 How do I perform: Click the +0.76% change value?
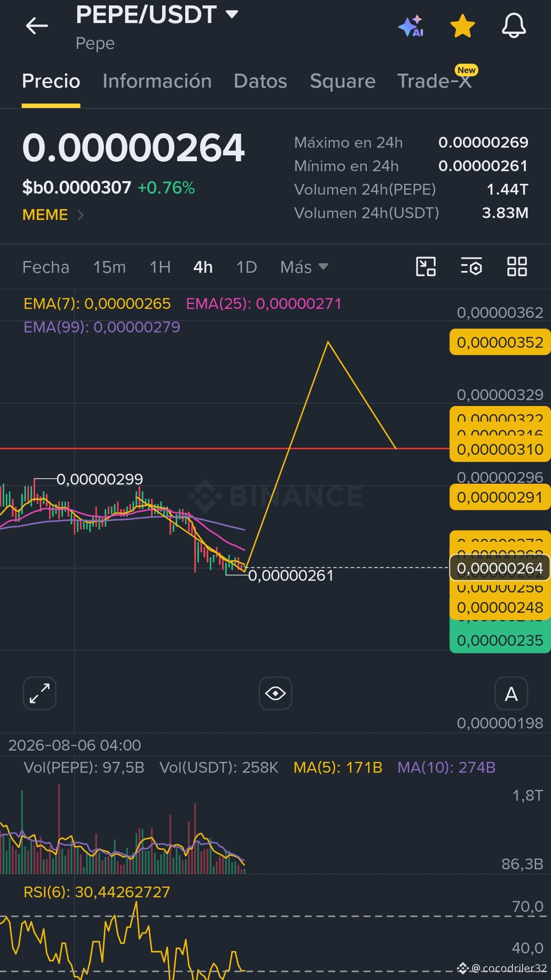[x=166, y=188]
